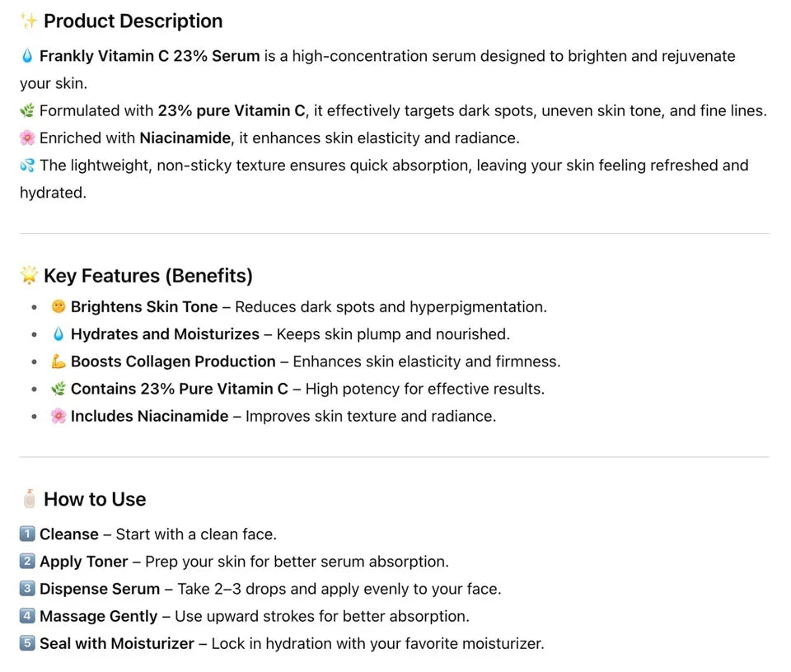This screenshot has width=791, height=672.
Task: Click the lotion bottle emoji beside How to Use
Action: [x=30, y=499]
